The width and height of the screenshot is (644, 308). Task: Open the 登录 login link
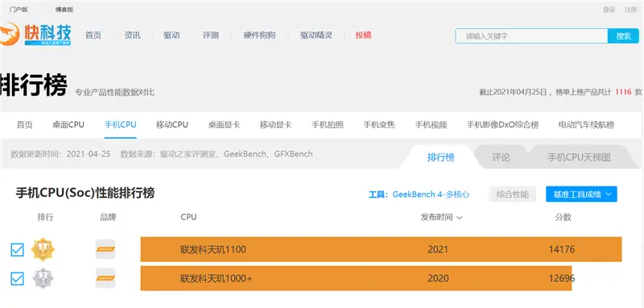tap(609, 10)
